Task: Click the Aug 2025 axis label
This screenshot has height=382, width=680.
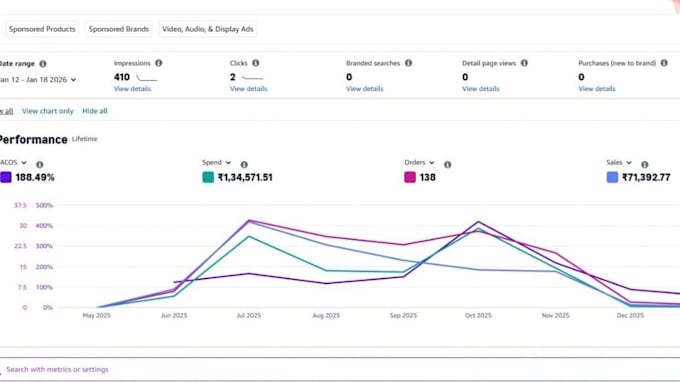Action: coord(326,316)
